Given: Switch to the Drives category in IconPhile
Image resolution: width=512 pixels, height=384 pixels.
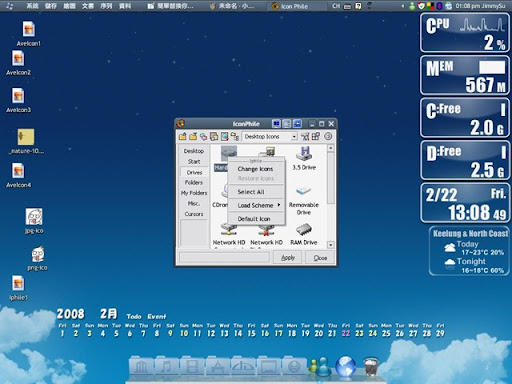Looking at the screenshot, I should (194, 172).
